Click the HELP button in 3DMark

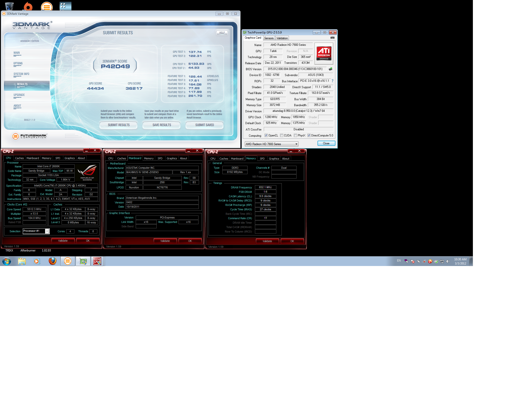pyautogui.click(x=222, y=33)
